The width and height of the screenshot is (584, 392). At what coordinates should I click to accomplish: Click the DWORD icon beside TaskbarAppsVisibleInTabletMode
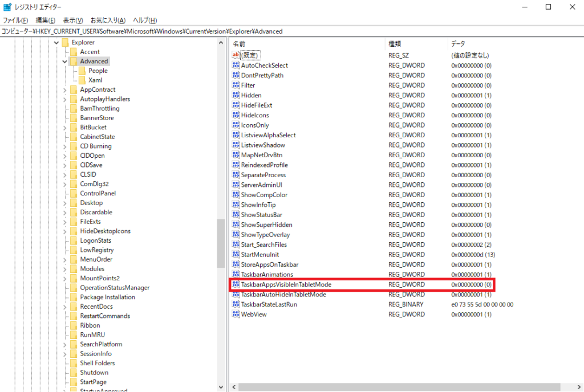236,284
